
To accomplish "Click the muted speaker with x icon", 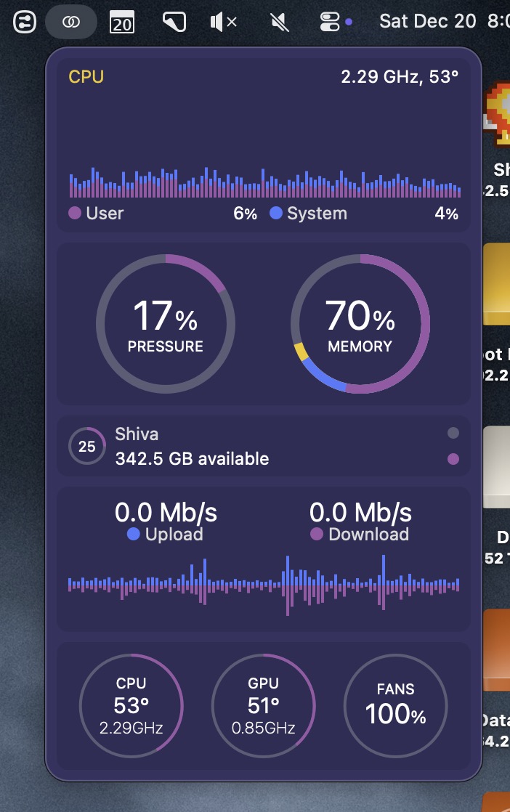I will 223,23.
